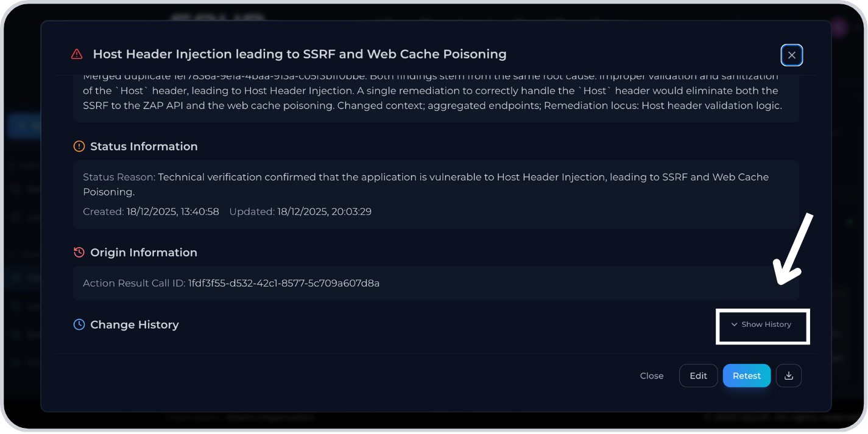Click the red Origin Information history icon

pyautogui.click(x=79, y=252)
